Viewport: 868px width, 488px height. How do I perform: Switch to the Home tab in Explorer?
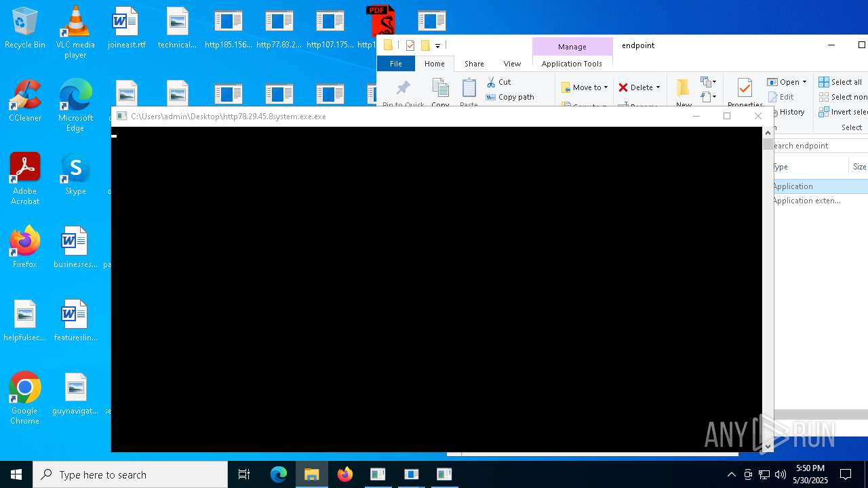434,64
